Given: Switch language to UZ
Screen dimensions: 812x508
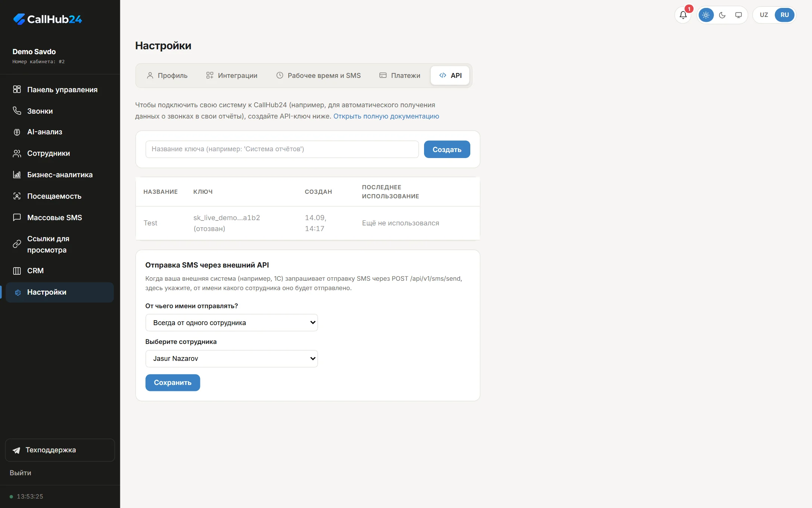Looking at the screenshot, I should [764, 15].
